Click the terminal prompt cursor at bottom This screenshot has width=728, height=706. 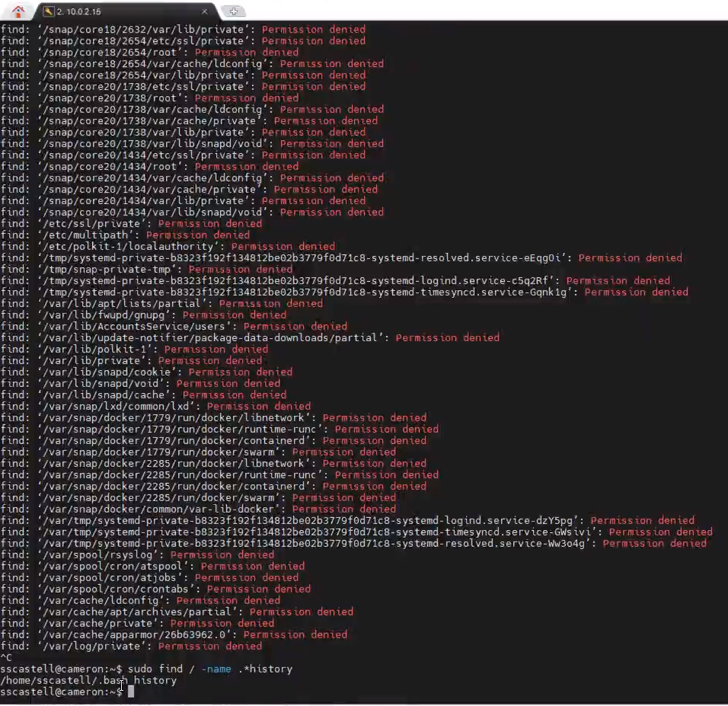click(x=131, y=692)
